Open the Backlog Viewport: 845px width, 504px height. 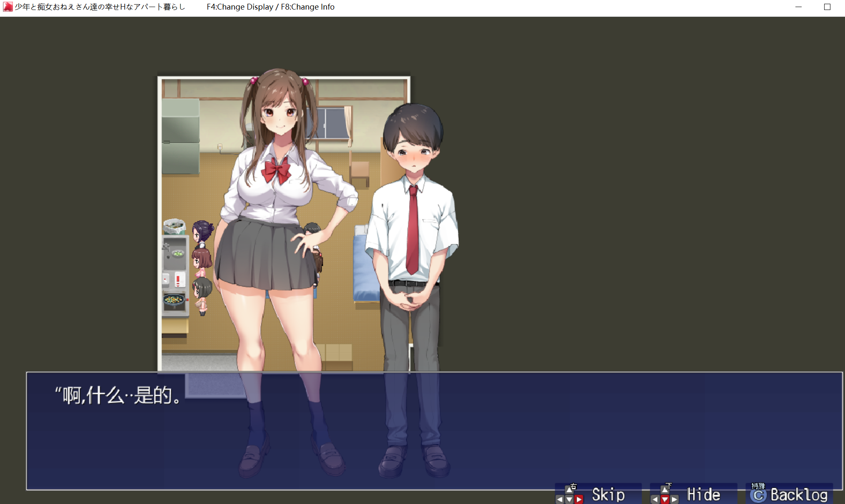point(789,494)
